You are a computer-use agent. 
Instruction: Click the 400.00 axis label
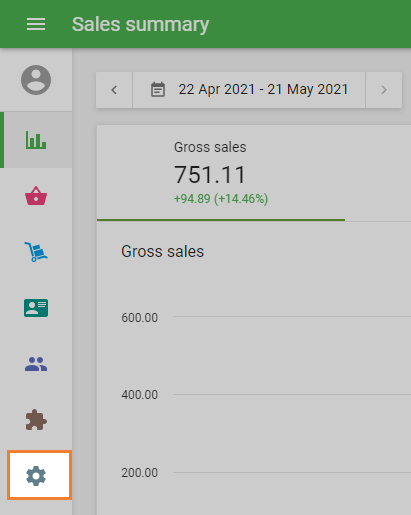click(139, 395)
